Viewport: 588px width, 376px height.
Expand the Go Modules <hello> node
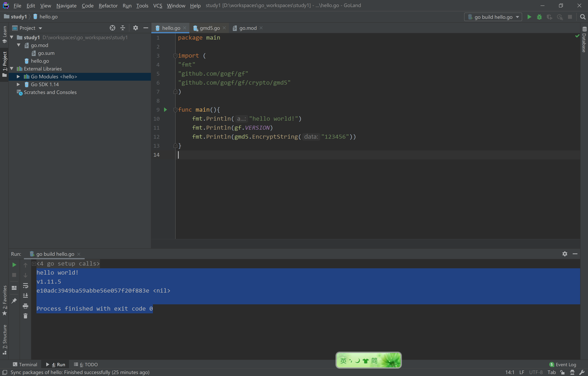(x=18, y=77)
